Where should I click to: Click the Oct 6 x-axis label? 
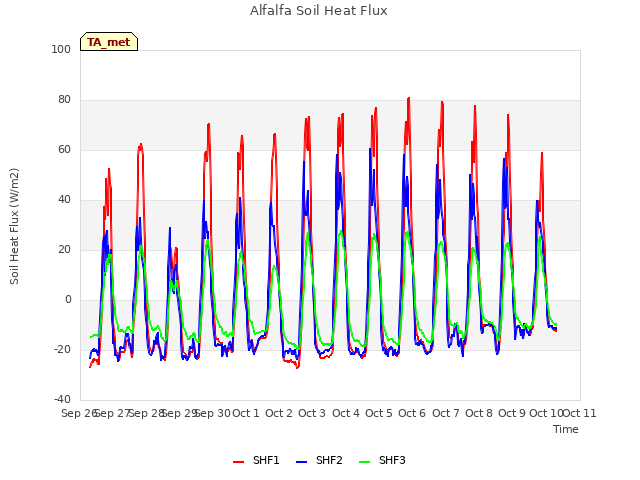click(x=412, y=413)
